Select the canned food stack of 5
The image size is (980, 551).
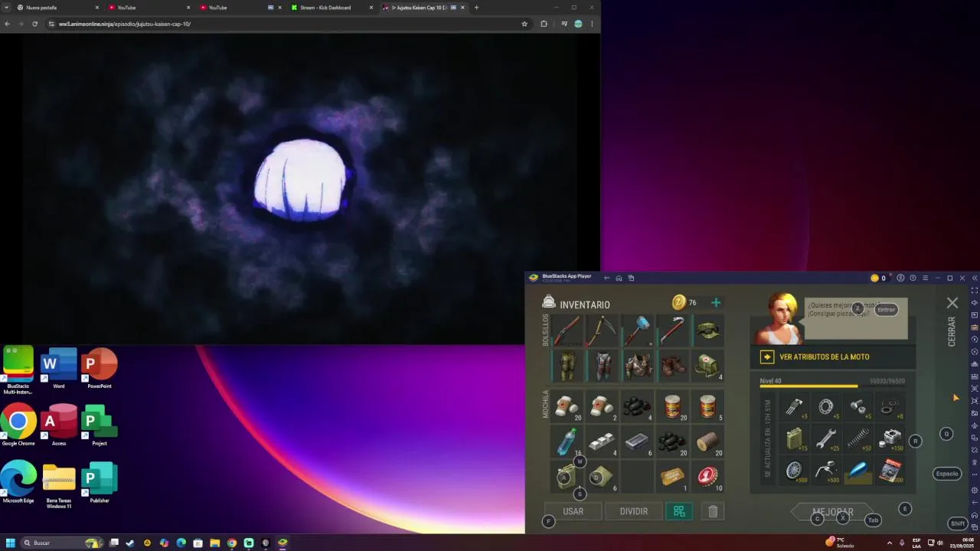[x=707, y=406]
